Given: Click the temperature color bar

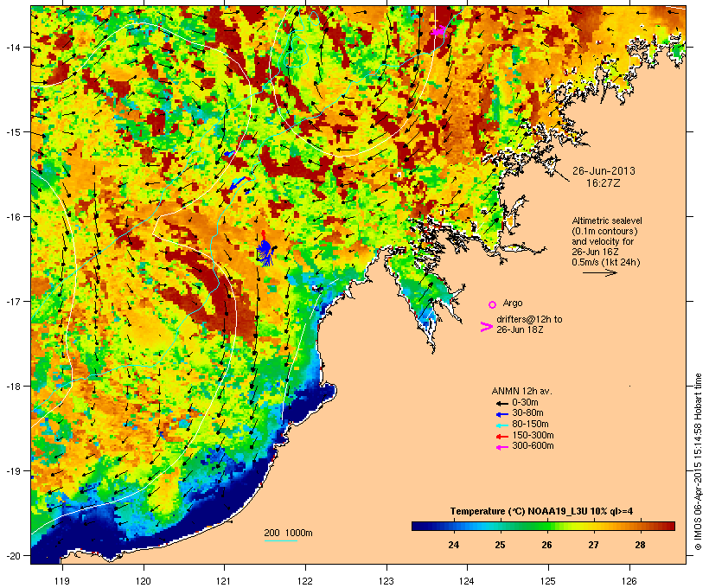Looking at the screenshot, I should (x=543, y=526).
